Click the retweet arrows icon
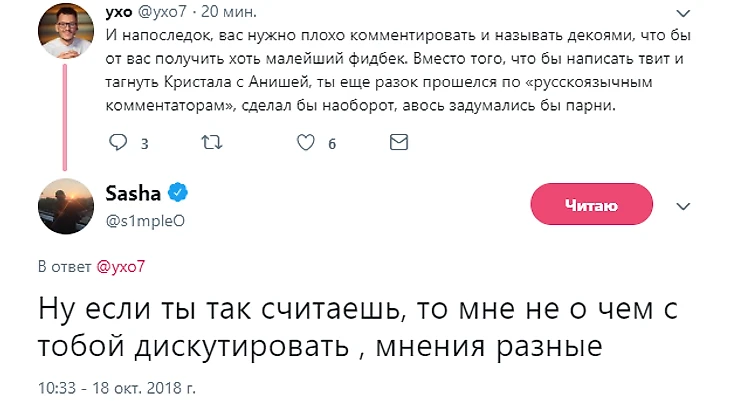The height and width of the screenshot is (411, 730). (x=211, y=143)
